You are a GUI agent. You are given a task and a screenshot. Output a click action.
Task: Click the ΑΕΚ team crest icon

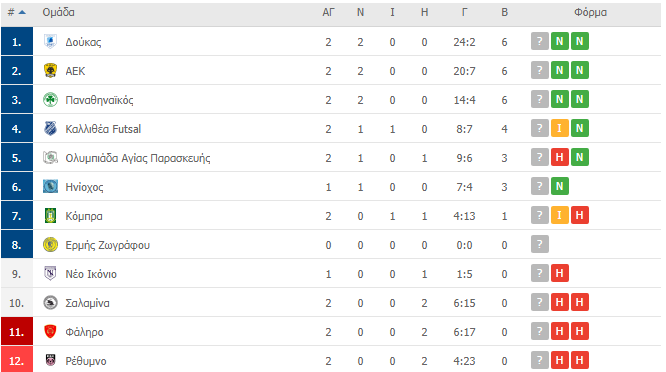click(50, 70)
